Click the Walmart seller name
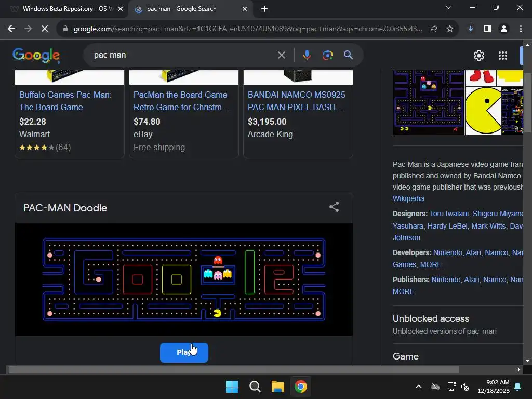Viewport: 532px width, 399px height. coord(35,134)
